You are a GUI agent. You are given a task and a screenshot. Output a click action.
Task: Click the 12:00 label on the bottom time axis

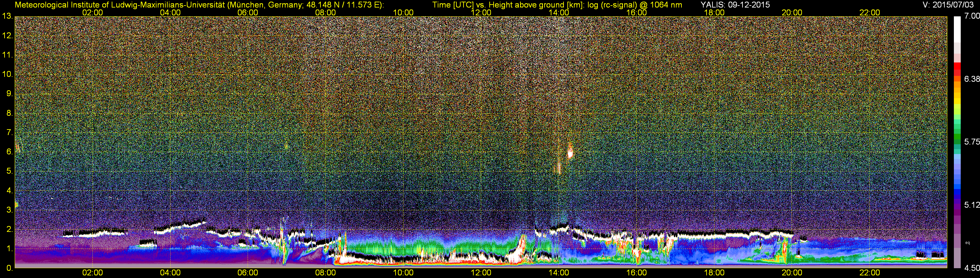coord(481,273)
